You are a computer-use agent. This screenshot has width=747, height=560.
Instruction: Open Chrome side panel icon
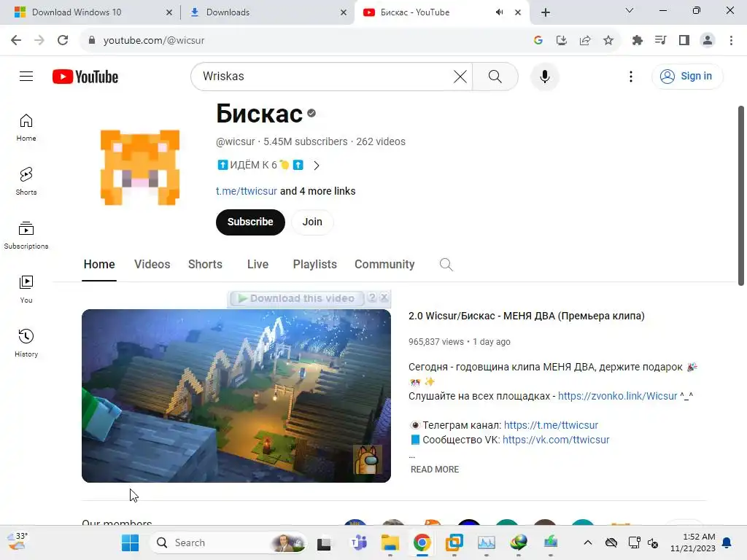684,41
